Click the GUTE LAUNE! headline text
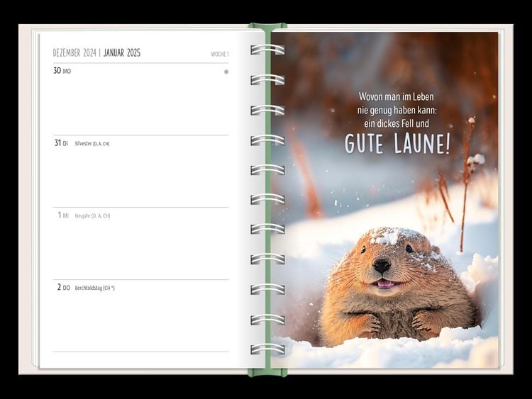Screen dimensions: 532x399 point(397,144)
